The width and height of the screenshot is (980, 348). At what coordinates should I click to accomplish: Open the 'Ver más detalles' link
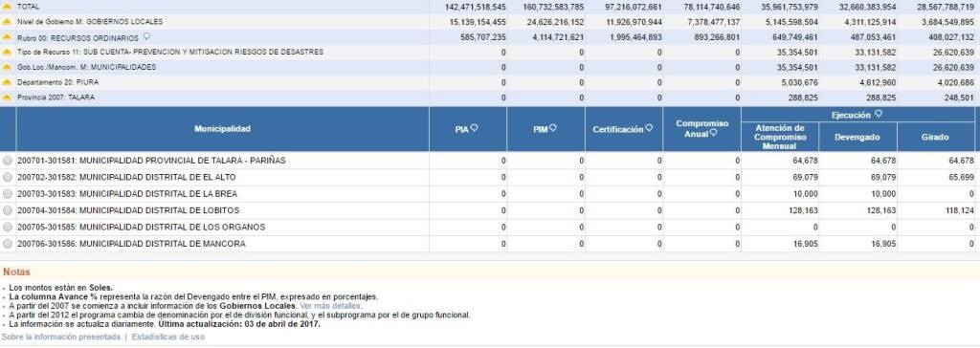click(x=330, y=306)
